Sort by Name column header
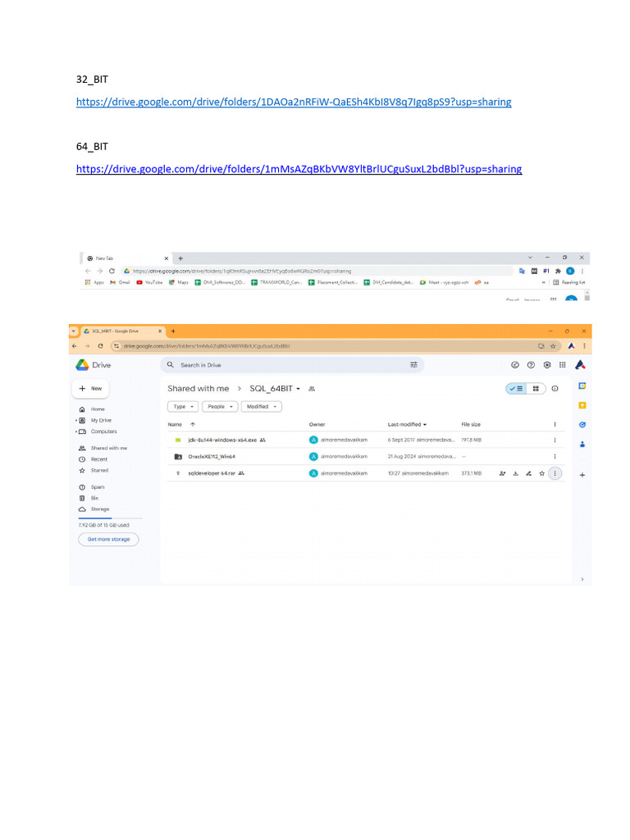Image resolution: width=630 pixels, height=840 pixels. click(176, 424)
